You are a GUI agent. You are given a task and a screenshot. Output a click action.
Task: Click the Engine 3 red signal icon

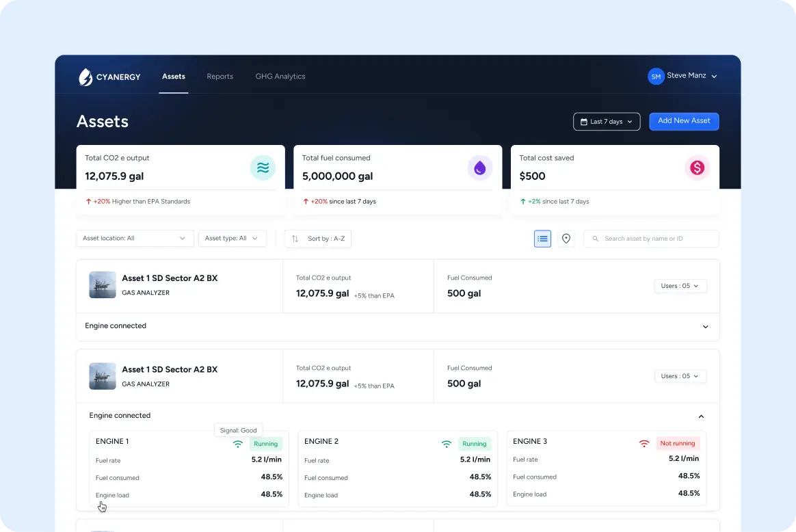coord(644,444)
